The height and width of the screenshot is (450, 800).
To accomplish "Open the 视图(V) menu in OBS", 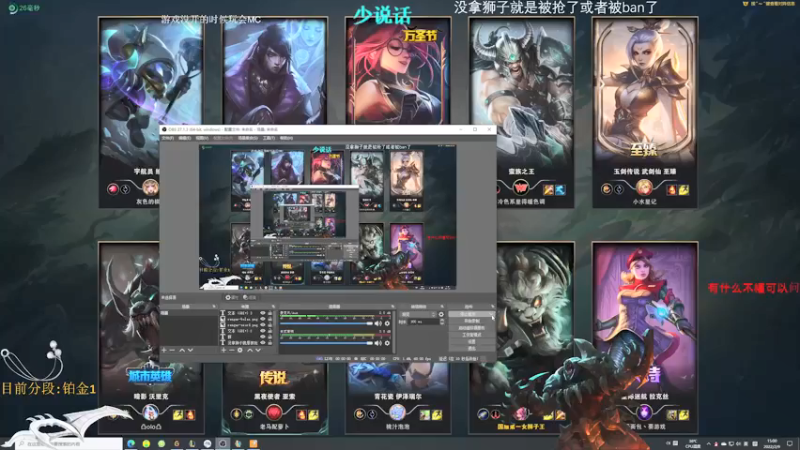I will [202, 138].
